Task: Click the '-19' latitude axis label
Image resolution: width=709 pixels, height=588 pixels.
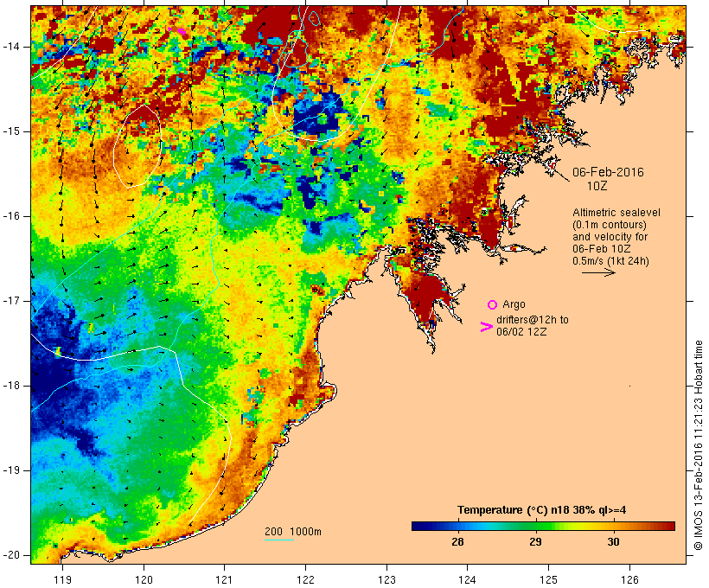Action: (x=11, y=470)
